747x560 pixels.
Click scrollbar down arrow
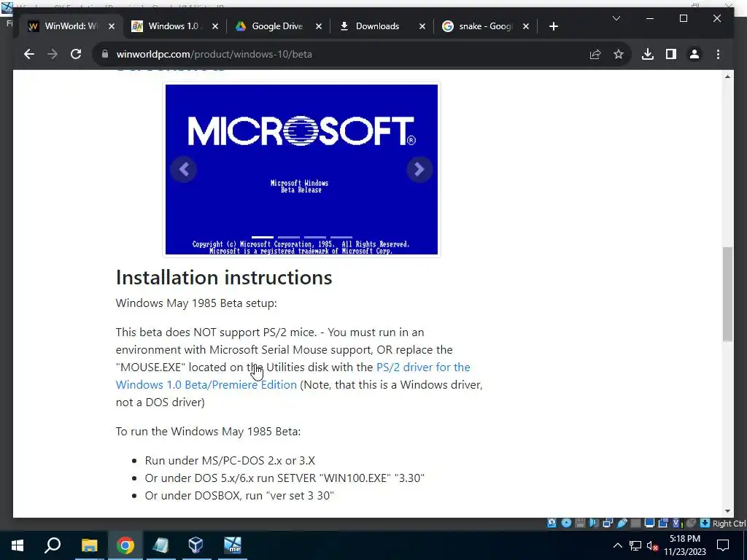(x=727, y=511)
